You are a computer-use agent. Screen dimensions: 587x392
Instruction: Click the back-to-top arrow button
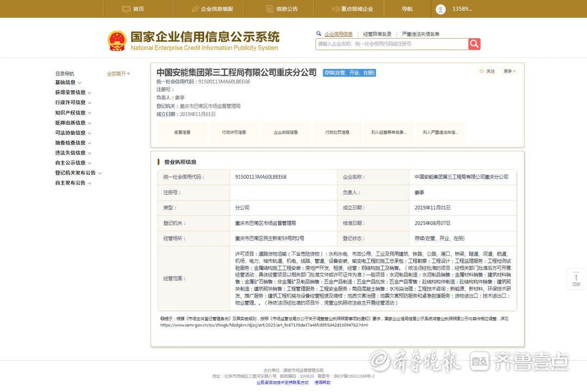576,279
